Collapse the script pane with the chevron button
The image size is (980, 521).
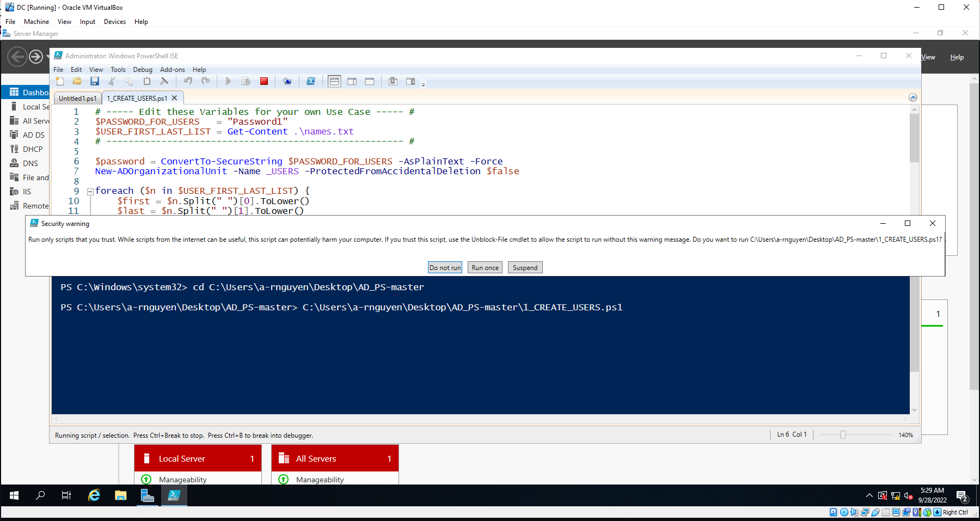(x=913, y=97)
